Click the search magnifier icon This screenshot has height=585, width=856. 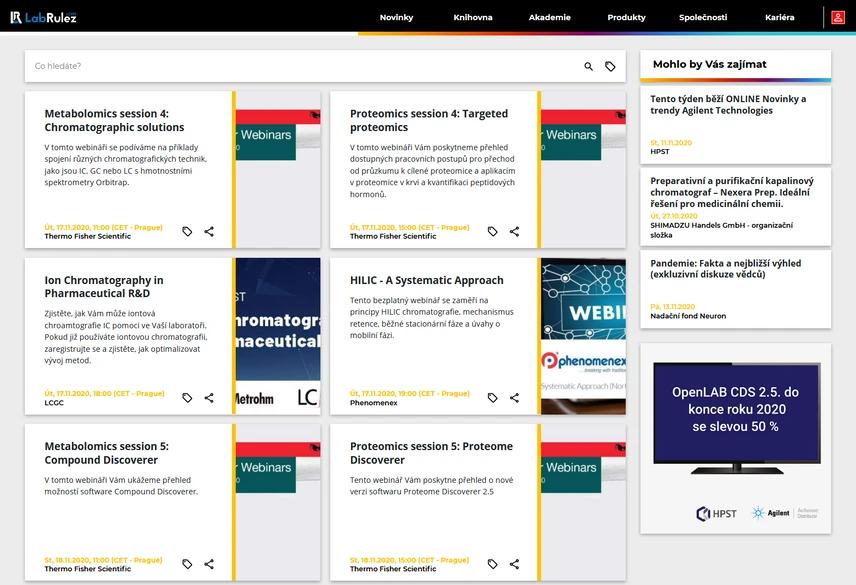click(588, 67)
